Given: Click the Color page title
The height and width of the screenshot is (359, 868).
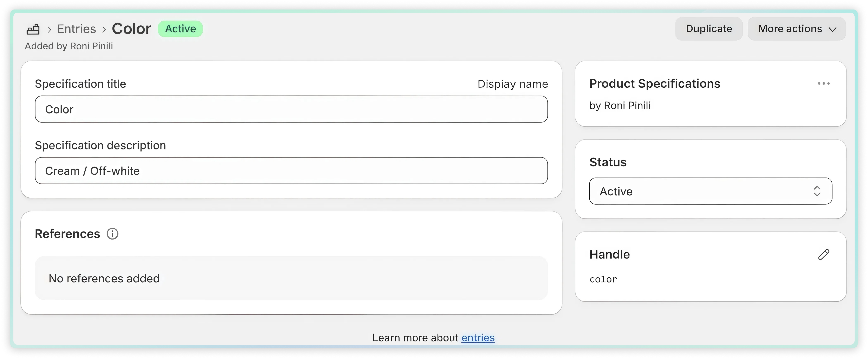Looking at the screenshot, I should pyautogui.click(x=131, y=29).
